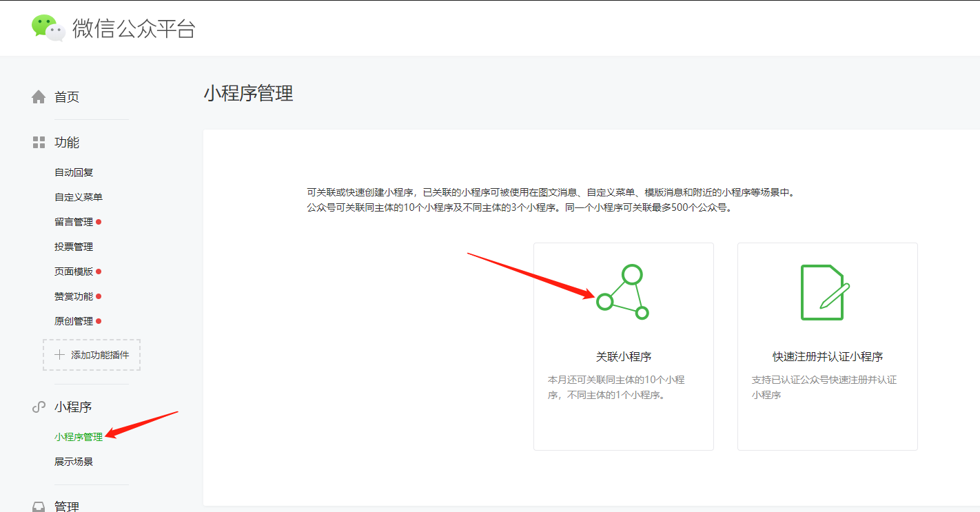Open 原创管理 in the sidebar
The height and width of the screenshot is (512, 980).
[74, 321]
